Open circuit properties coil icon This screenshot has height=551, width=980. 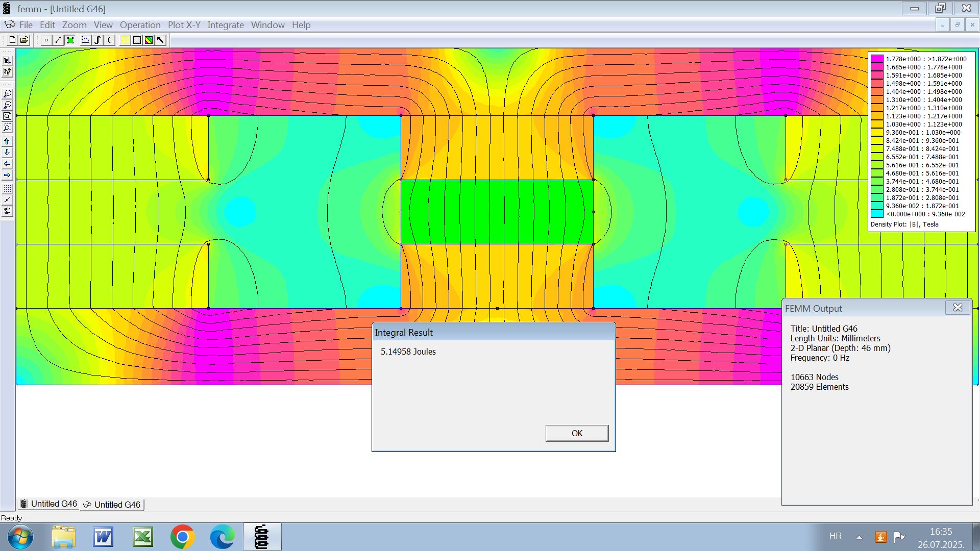pyautogui.click(x=109, y=40)
